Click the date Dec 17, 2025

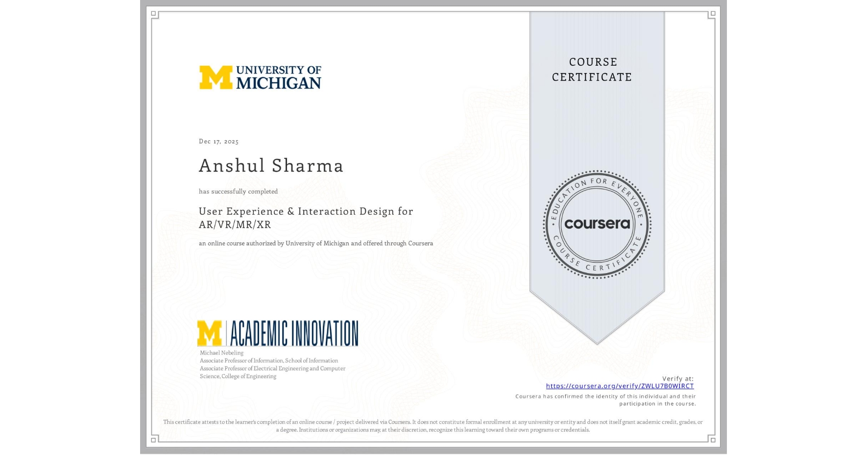coord(218,141)
